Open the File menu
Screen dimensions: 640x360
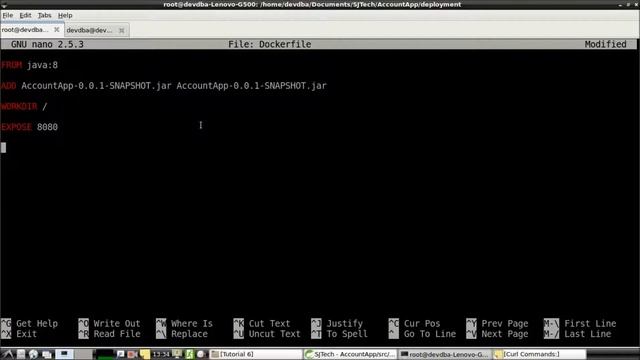tap(7, 15)
